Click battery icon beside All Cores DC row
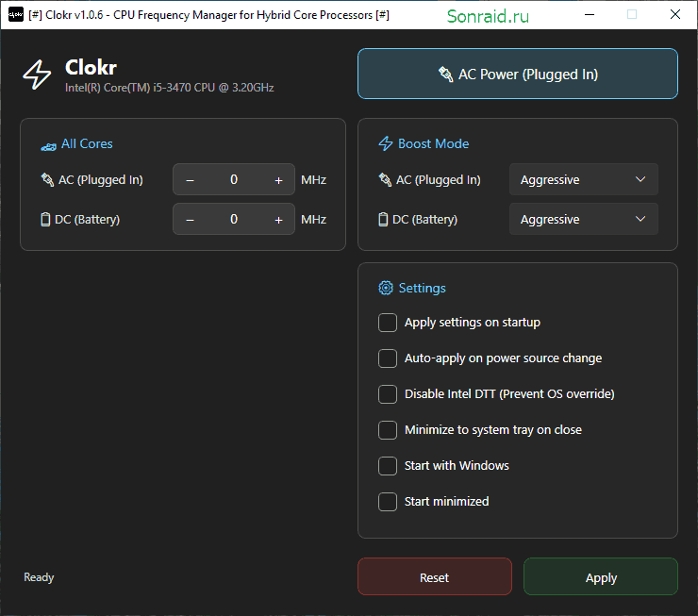The height and width of the screenshot is (616, 698). (45, 220)
